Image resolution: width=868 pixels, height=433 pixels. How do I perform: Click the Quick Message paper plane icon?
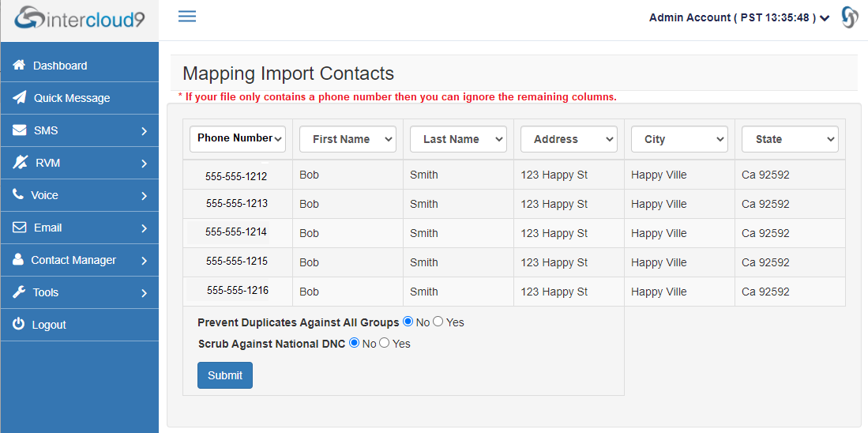coord(20,97)
